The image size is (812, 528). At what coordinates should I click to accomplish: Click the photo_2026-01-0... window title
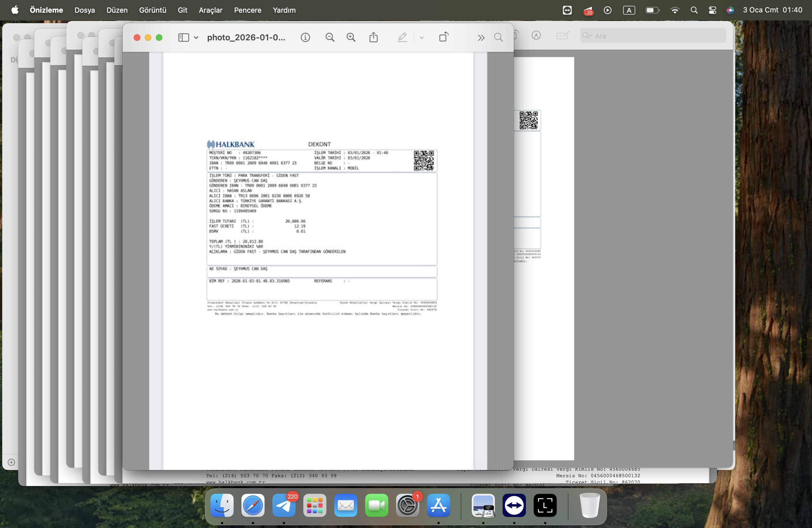(x=246, y=38)
